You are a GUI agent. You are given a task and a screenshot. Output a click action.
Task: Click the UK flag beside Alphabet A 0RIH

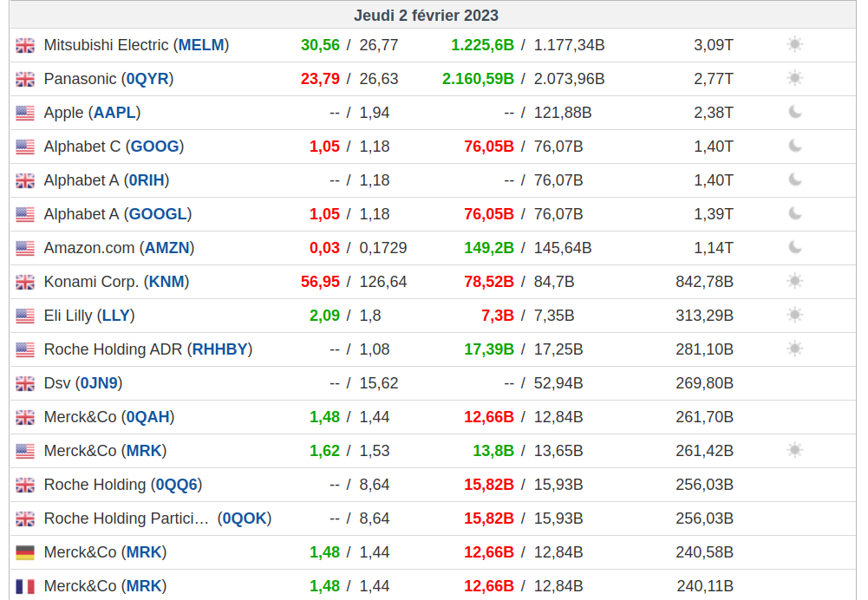[x=25, y=180]
